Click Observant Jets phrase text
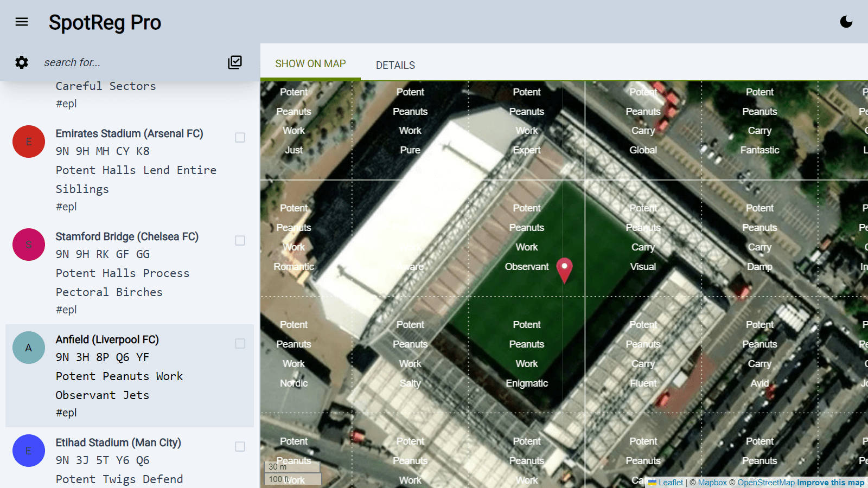 tap(103, 395)
